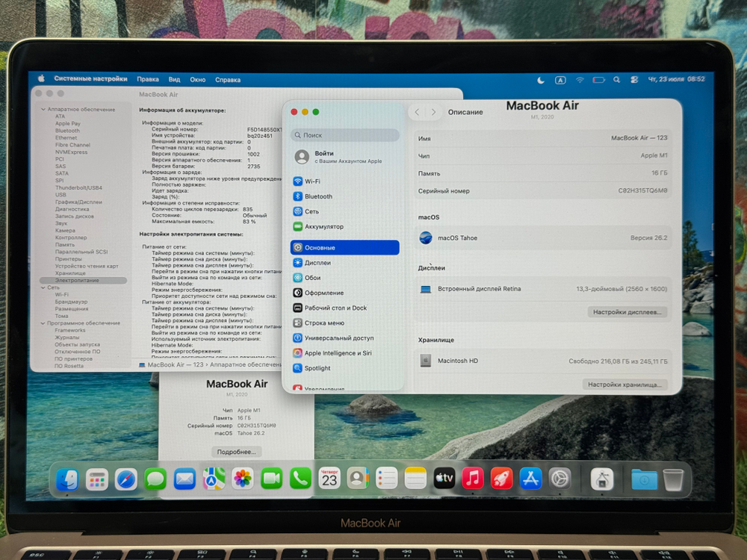
Task: Open Messages app in Dock
Action: (155, 479)
